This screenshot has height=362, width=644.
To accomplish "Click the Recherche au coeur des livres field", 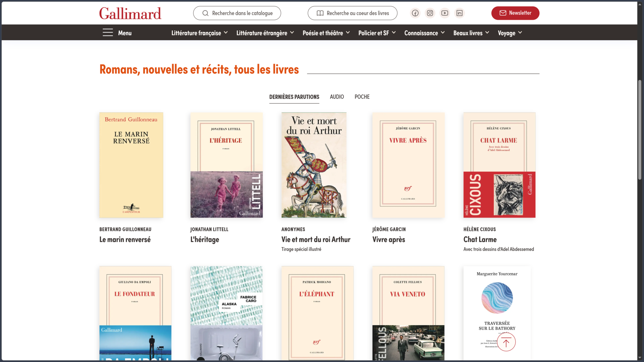I will point(353,13).
